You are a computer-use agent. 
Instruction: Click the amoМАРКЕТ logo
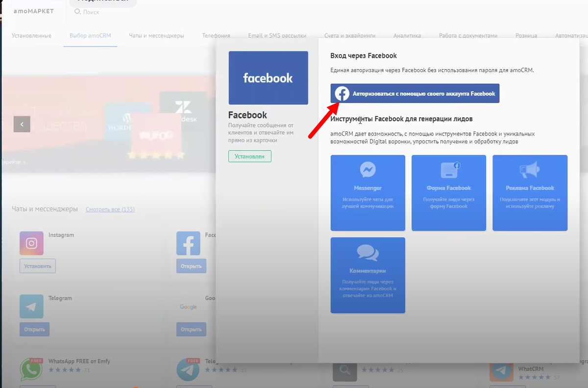coord(34,11)
